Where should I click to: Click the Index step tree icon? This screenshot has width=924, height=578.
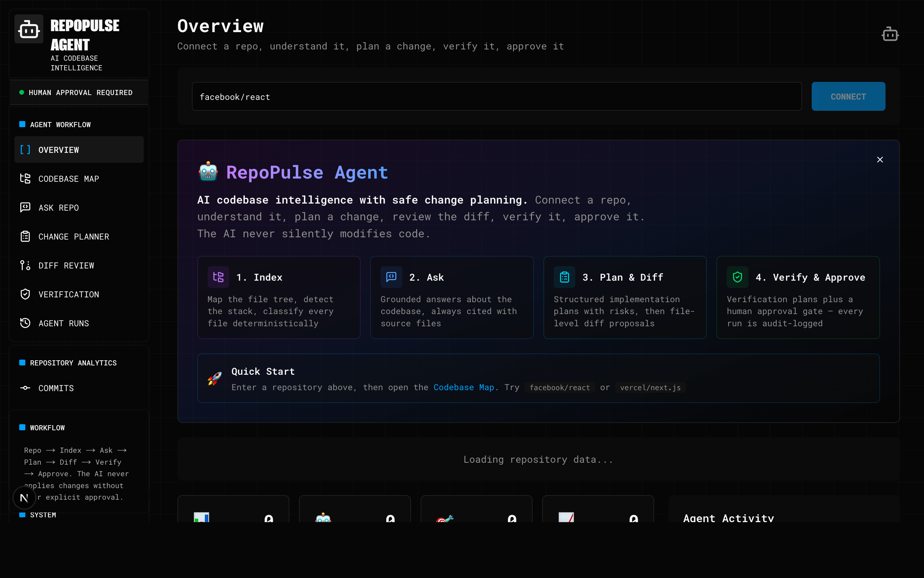[x=218, y=277]
